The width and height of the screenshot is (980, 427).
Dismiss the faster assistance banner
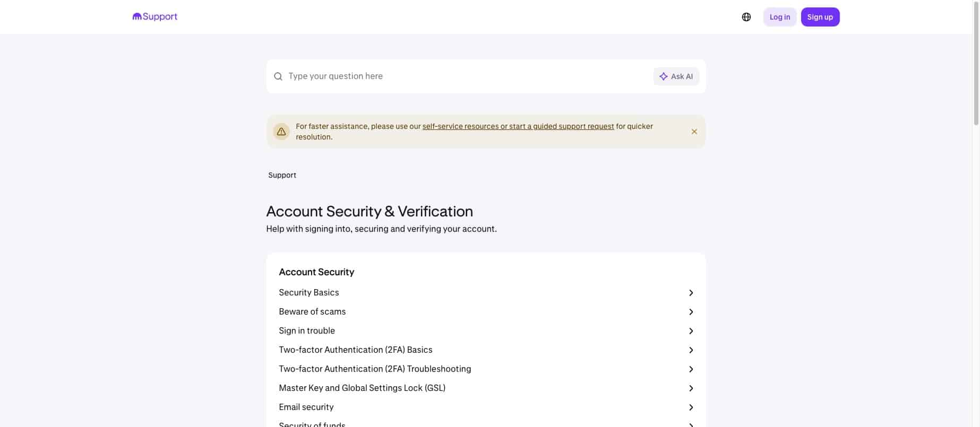click(x=694, y=132)
